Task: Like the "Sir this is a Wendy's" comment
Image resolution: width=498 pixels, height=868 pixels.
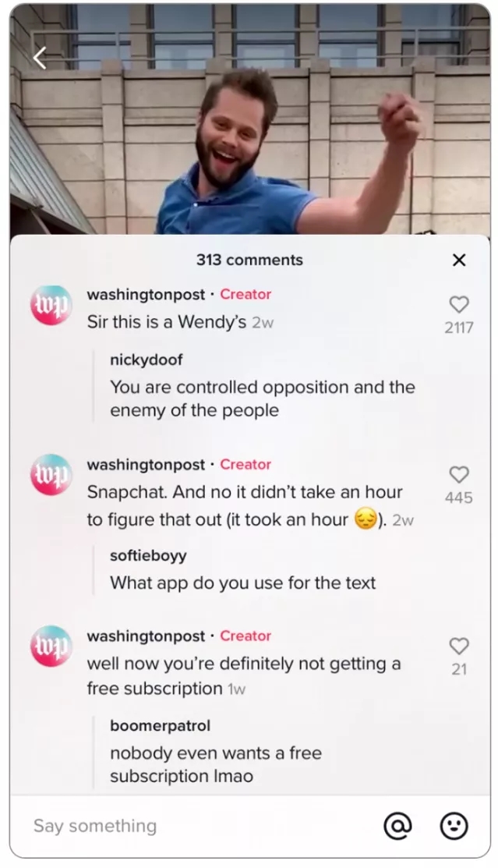Action: [459, 304]
